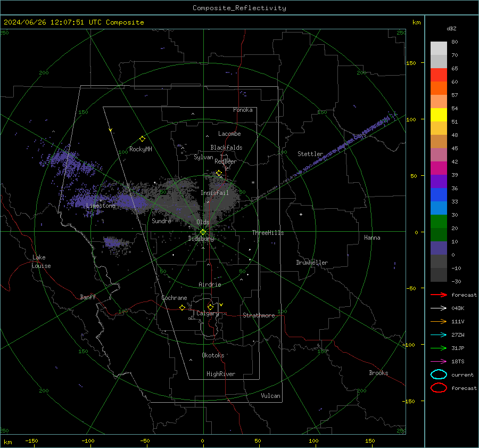Select the orange 111V arrow symbol
The height and width of the screenshot is (448, 479).
point(439,321)
